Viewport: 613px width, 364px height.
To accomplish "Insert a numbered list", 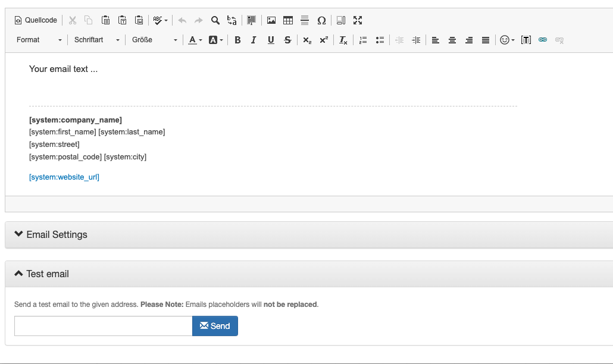I will pos(363,40).
